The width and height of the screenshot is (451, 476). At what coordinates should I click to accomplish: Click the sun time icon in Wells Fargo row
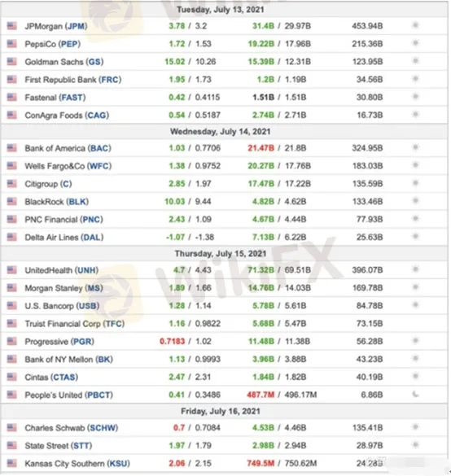pyautogui.click(x=415, y=165)
